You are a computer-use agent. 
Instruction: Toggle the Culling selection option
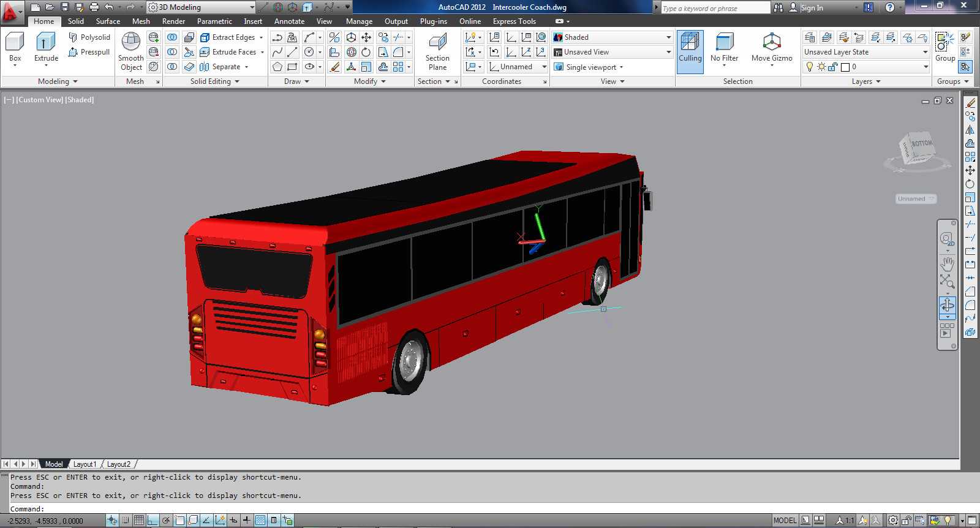coord(690,51)
